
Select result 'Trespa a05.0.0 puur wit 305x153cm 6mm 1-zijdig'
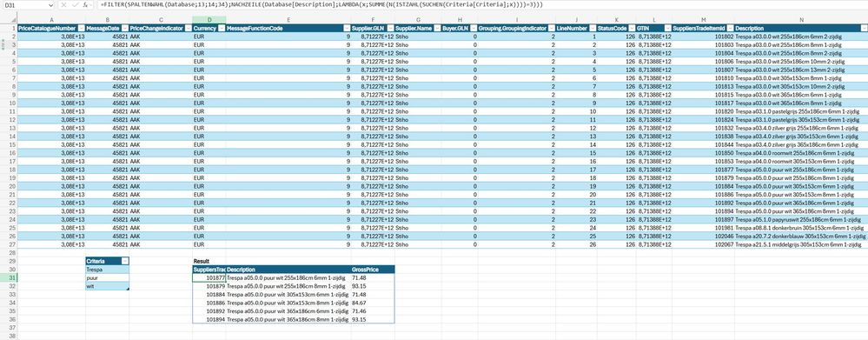[x=288, y=294]
